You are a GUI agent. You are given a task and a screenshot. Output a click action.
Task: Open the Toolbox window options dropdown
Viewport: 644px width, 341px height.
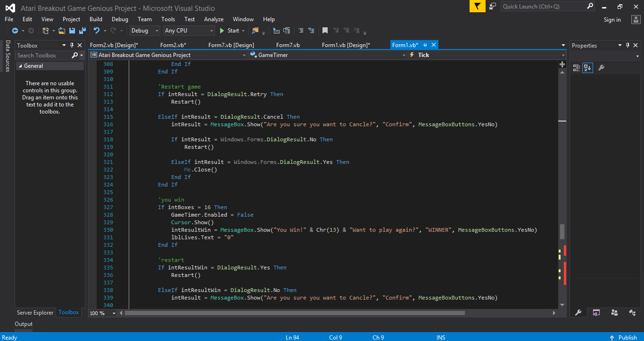[64, 45]
